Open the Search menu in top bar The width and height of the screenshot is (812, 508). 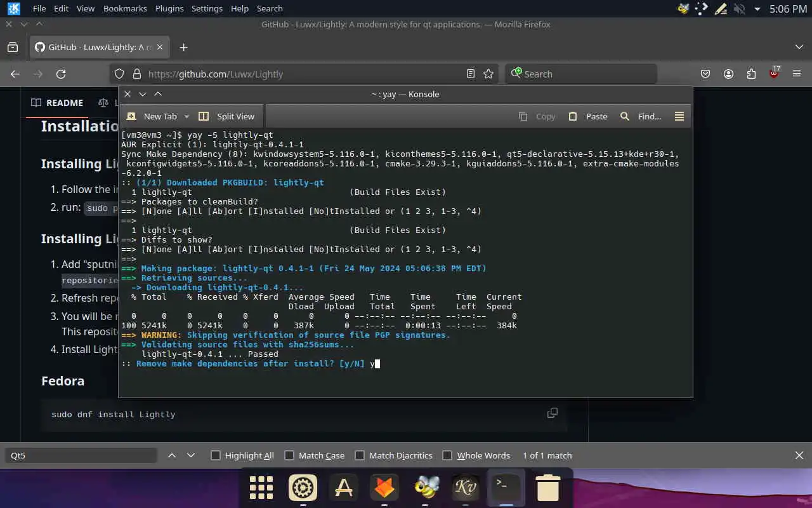(270, 9)
